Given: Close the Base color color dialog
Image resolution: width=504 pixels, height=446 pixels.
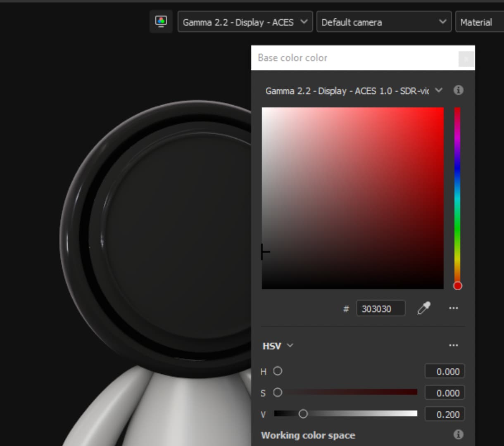Looking at the screenshot, I should tap(466, 59).
